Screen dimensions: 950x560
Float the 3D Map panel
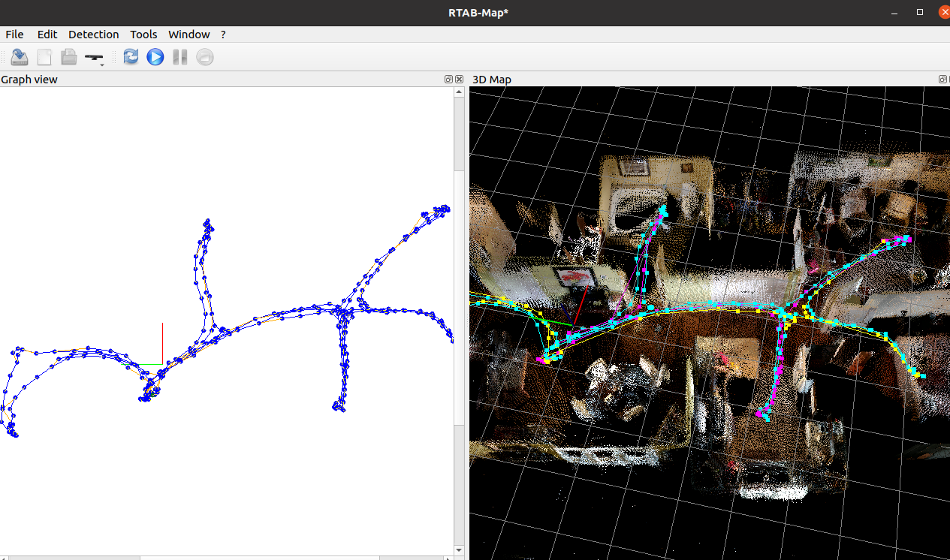pos(942,79)
